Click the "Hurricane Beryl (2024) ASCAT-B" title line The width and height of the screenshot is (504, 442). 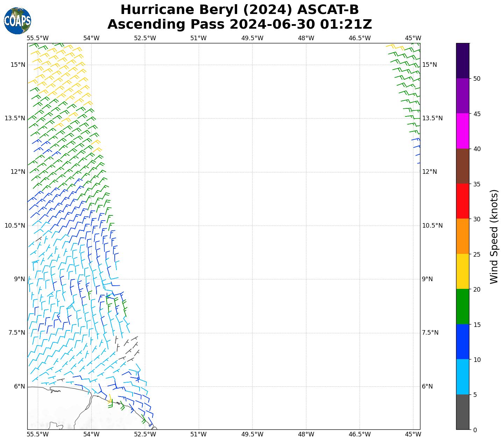(x=240, y=10)
